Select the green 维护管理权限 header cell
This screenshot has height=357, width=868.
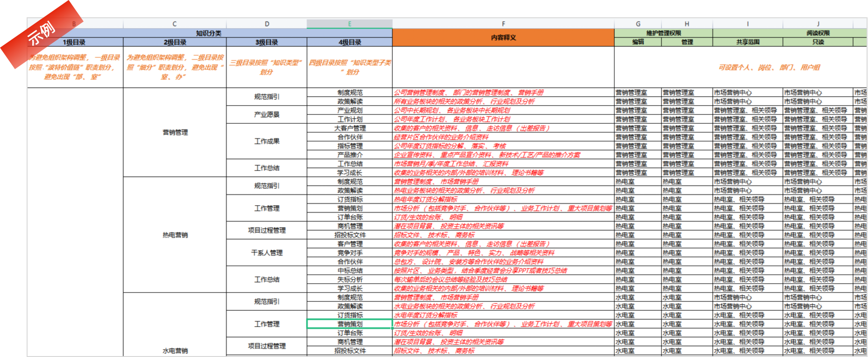click(663, 33)
